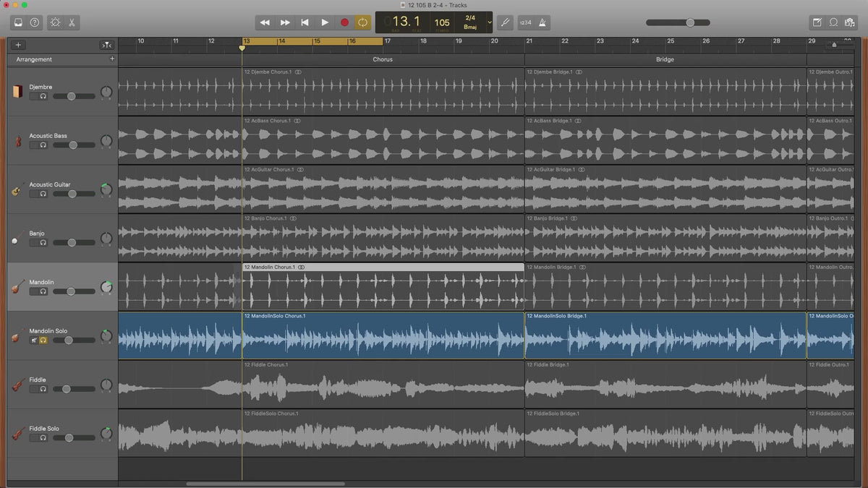Click the add track plus button
This screenshot has height=488, width=868.
click(19, 45)
